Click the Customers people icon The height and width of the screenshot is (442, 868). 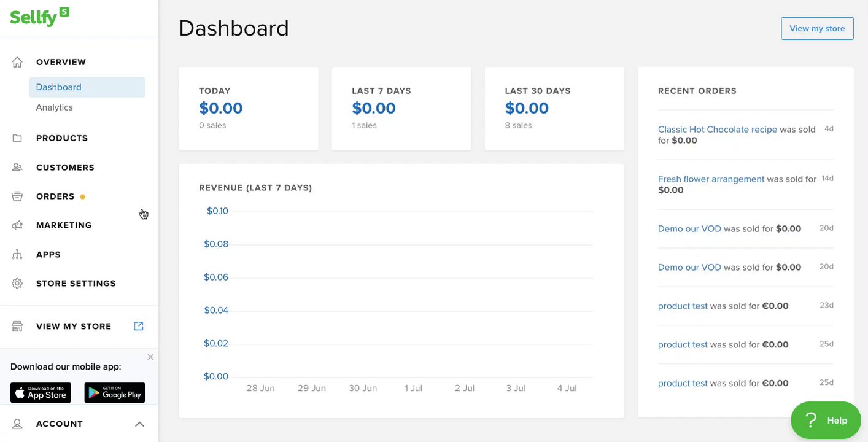(17, 168)
